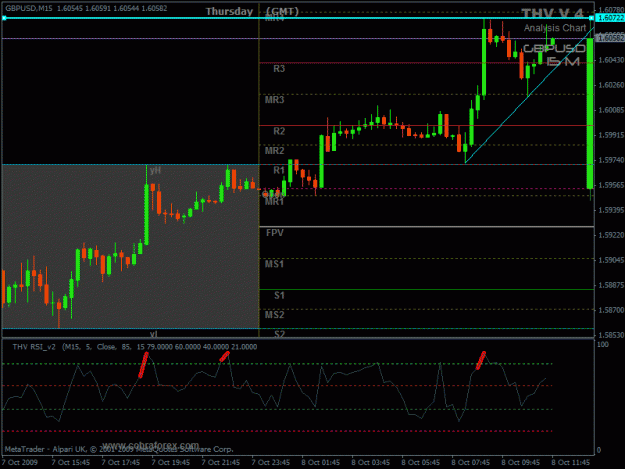Click the 1.60260 price axis value

pyautogui.click(x=611, y=85)
